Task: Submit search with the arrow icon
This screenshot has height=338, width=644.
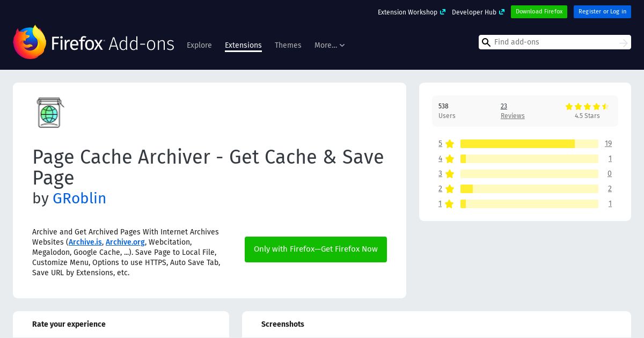Action: (623, 42)
